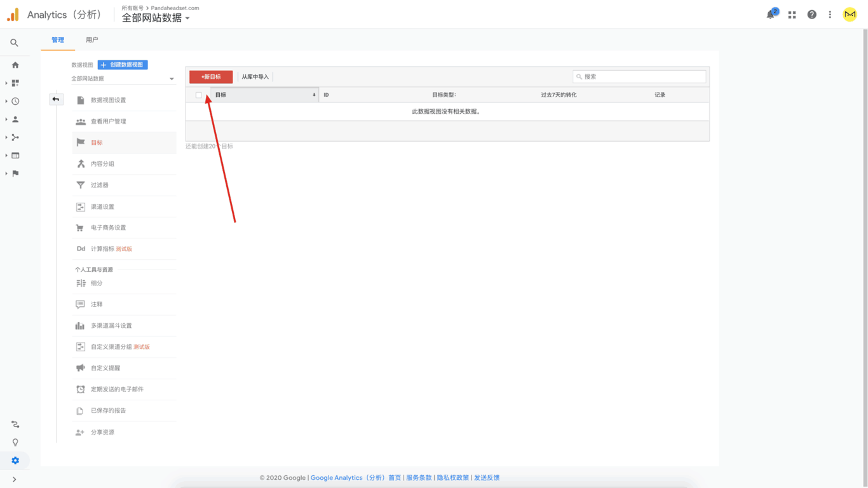This screenshot has height=488, width=868.
Task: Select 过滤器 in the view settings menu
Action: [100, 185]
